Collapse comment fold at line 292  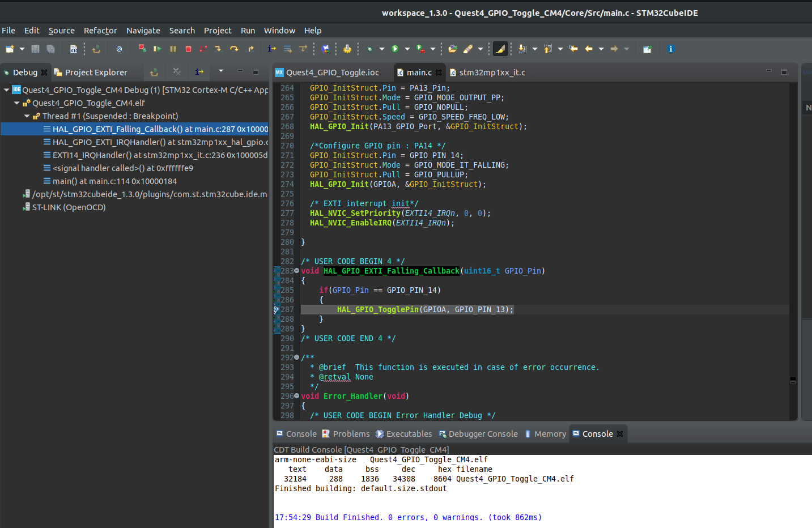point(297,357)
